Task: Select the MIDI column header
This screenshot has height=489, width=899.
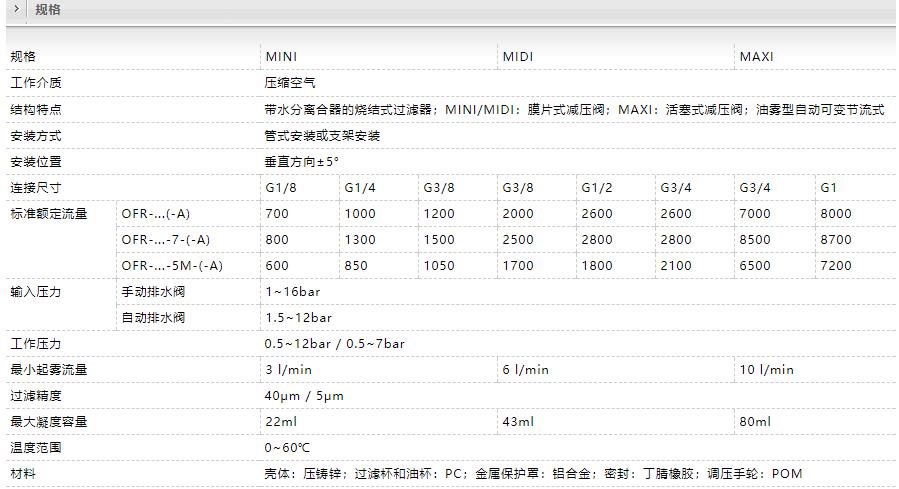Action: click(x=518, y=57)
